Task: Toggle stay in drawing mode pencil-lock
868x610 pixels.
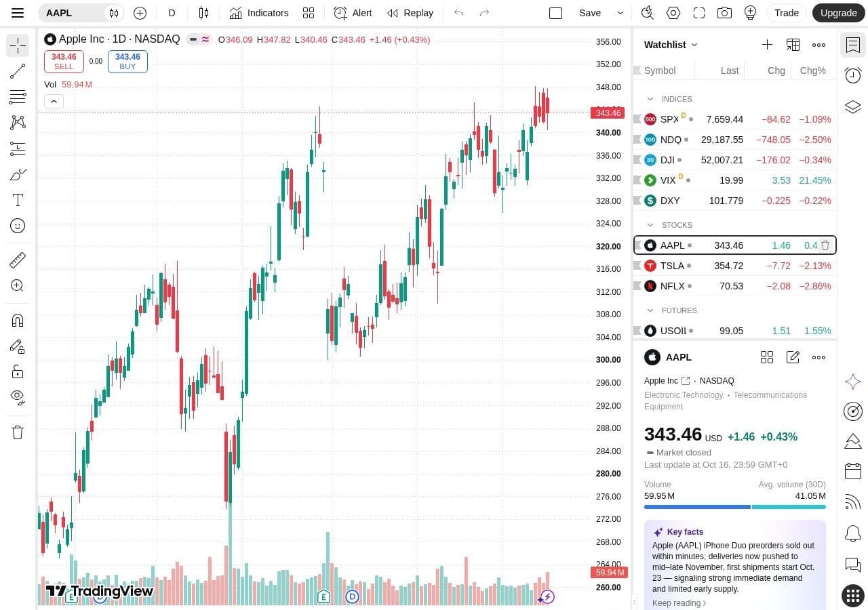Action: 18,346
